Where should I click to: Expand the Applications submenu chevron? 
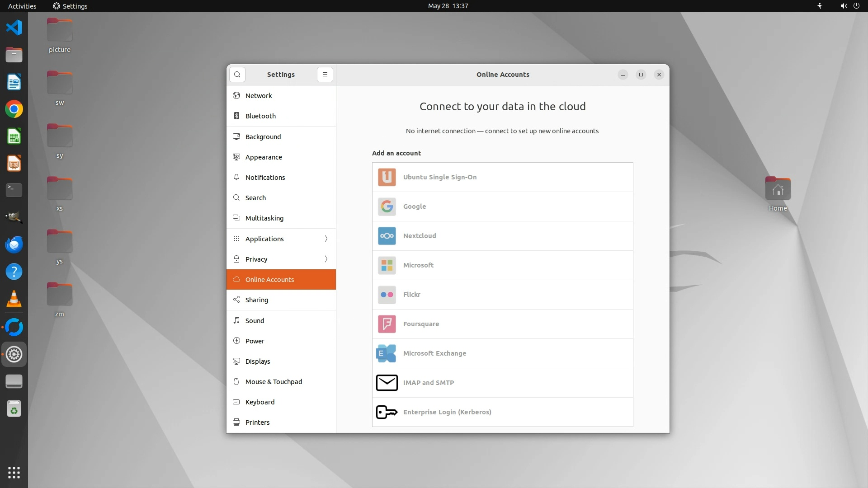coord(326,239)
